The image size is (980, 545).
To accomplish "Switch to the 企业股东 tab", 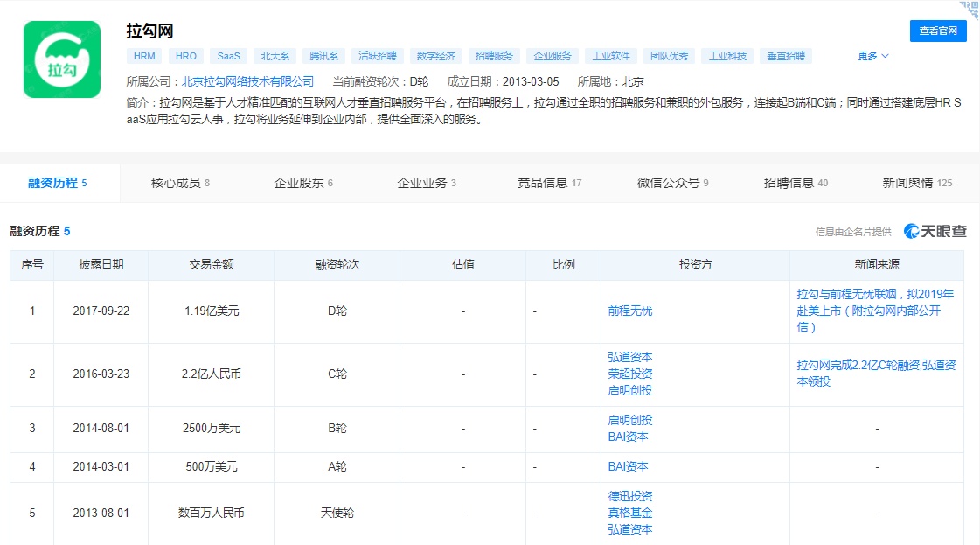I will pos(303,183).
